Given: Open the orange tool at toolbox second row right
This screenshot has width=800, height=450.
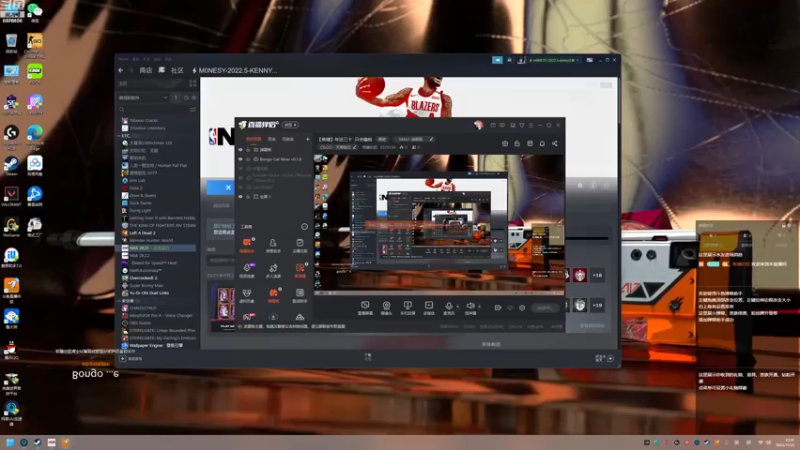Looking at the screenshot, I should tap(299, 270).
